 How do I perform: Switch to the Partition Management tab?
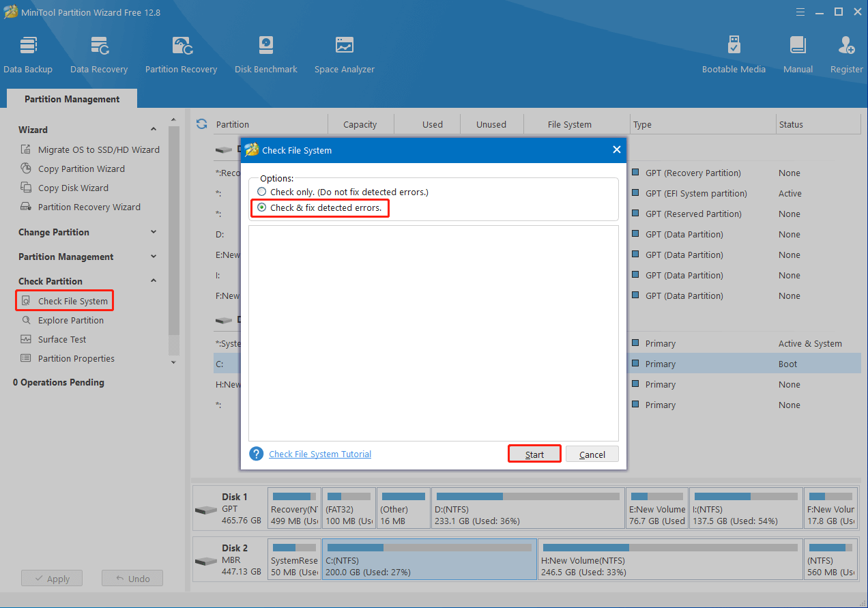click(x=71, y=99)
